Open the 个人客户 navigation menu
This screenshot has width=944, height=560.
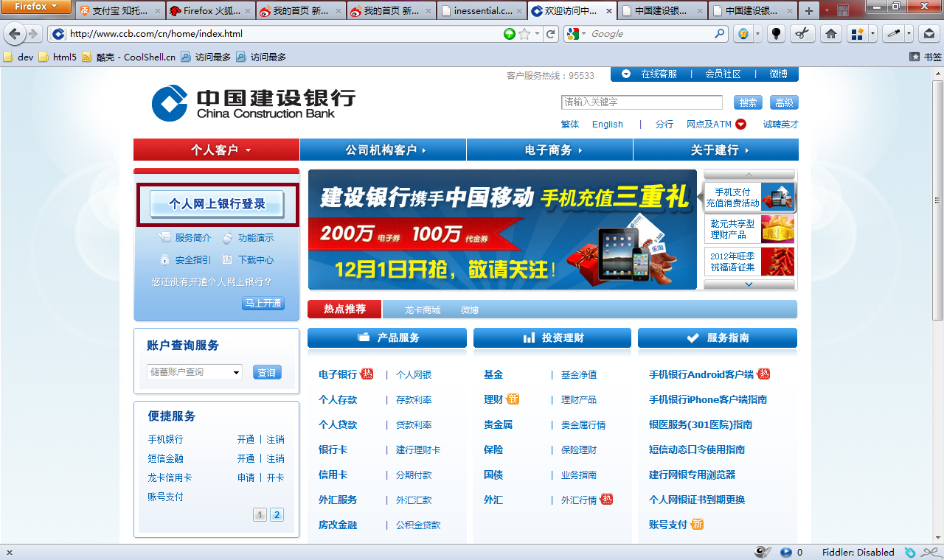217,150
